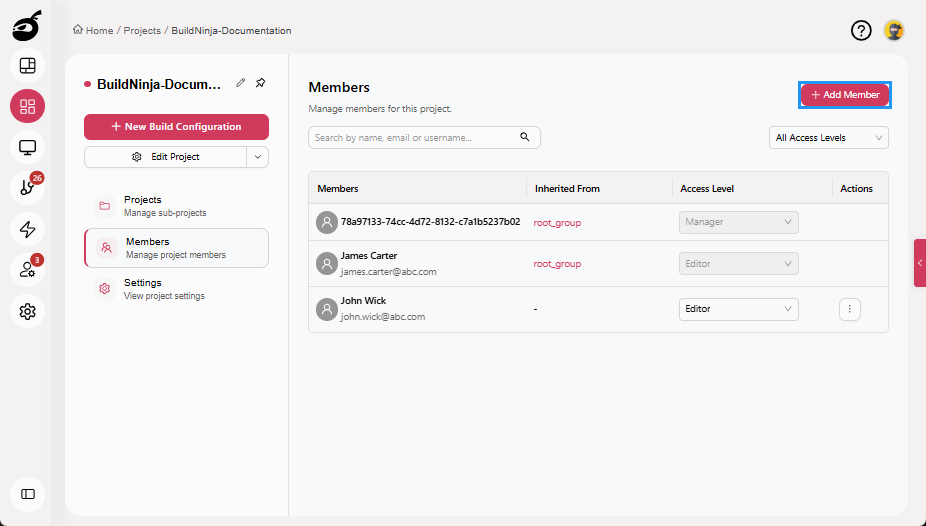Click the New Build Configuration button
Image resolution: width=926 pixels, height=526 pixels.
coord(176,126)
